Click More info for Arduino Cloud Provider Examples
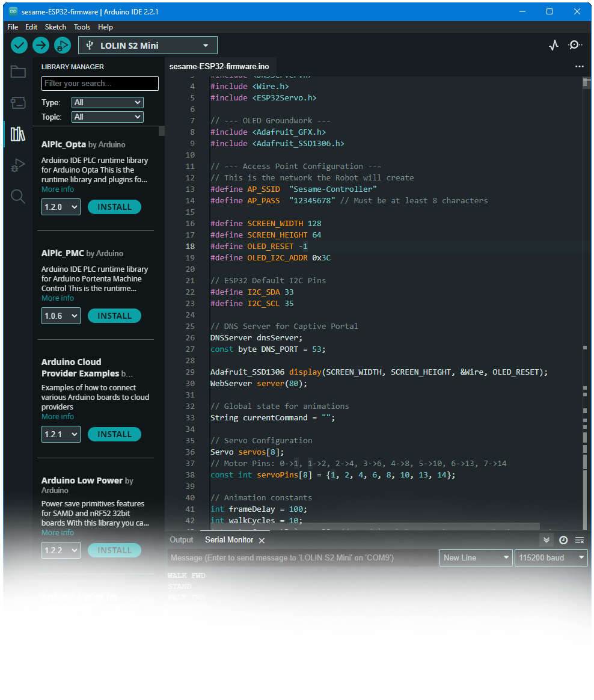Screen dimensions: 594x700 [x=57, y=416]
